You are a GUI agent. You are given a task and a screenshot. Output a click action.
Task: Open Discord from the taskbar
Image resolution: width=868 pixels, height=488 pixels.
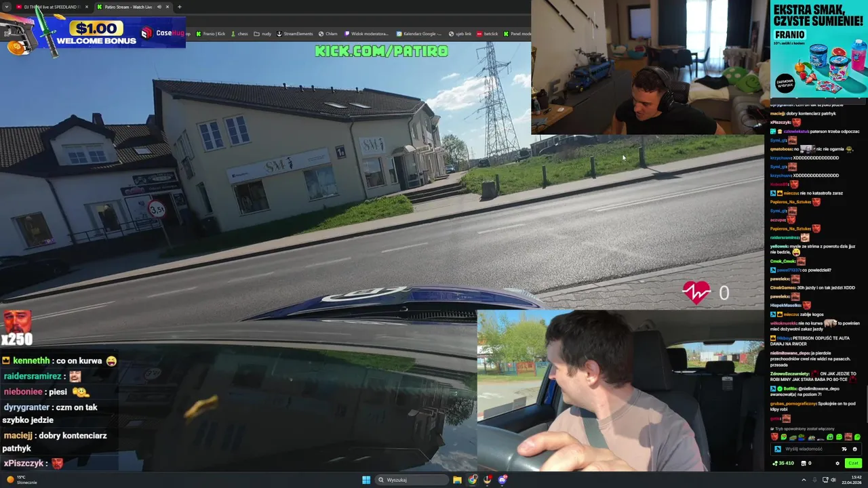click(x=502, y=480)
